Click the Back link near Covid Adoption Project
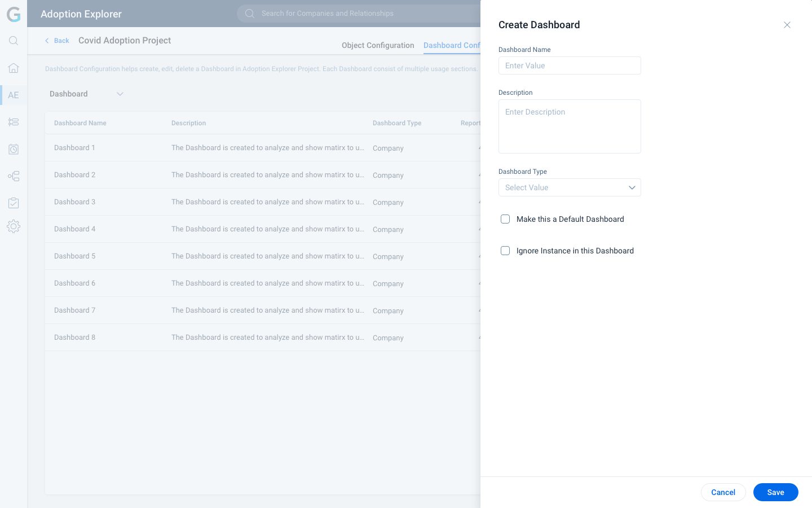 (x=56, y=41)
